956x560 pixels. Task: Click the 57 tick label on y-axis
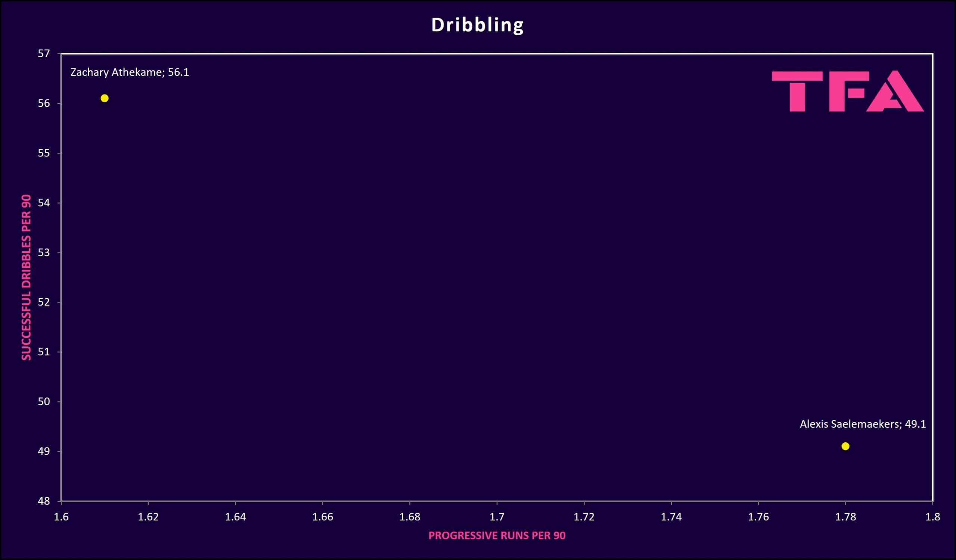(x=44, y=53)
